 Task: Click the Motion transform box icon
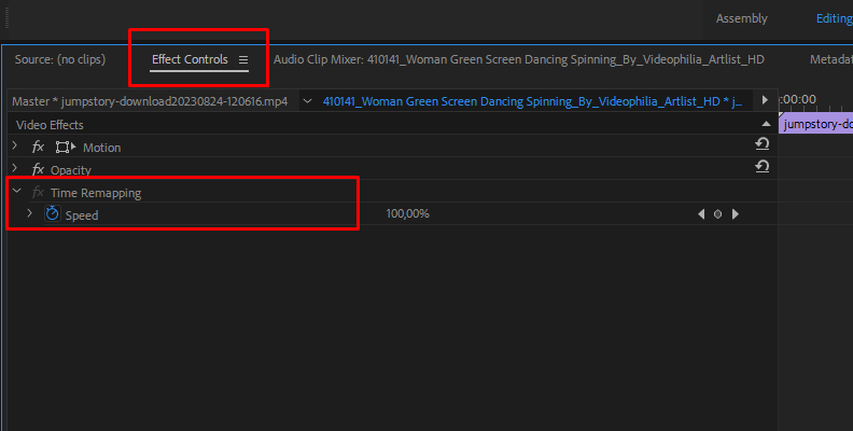(x=65, y=147)
